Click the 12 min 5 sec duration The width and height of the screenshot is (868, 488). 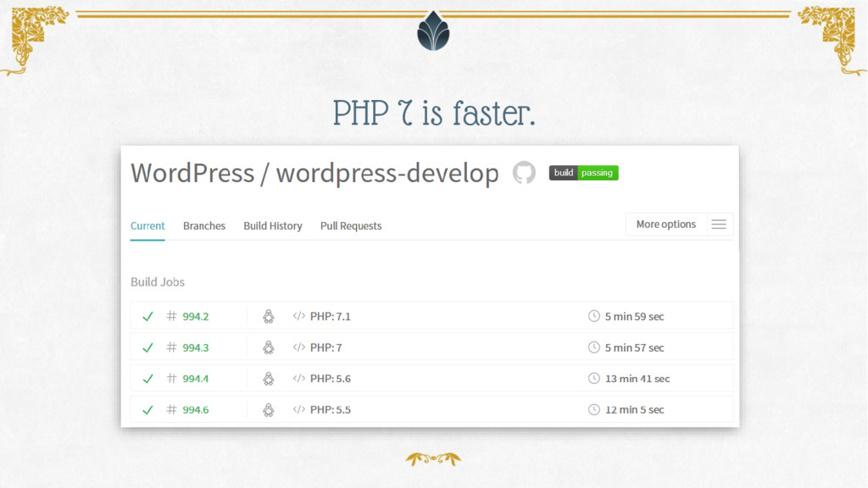click(x=634, y=409)
